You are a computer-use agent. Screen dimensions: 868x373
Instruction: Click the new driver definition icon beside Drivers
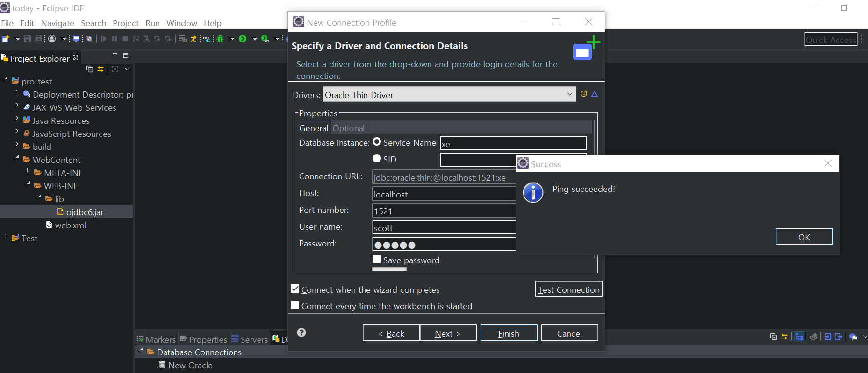584,94
